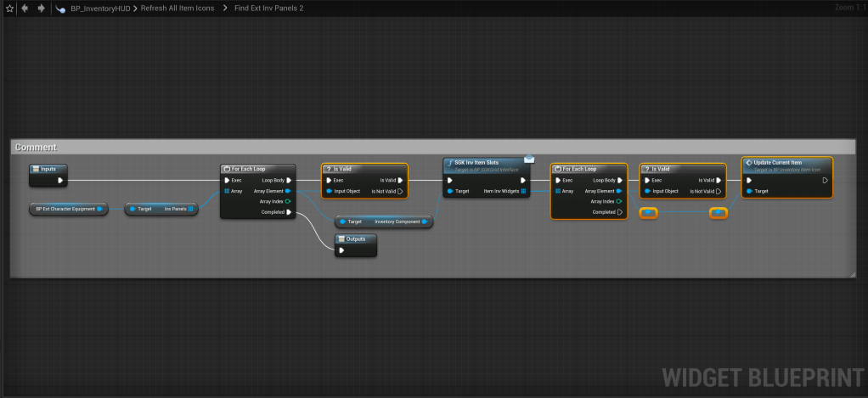The image size is (868, 398).
Task: Go forward with the right navigation arrow
Action: (x=41, y=8)
